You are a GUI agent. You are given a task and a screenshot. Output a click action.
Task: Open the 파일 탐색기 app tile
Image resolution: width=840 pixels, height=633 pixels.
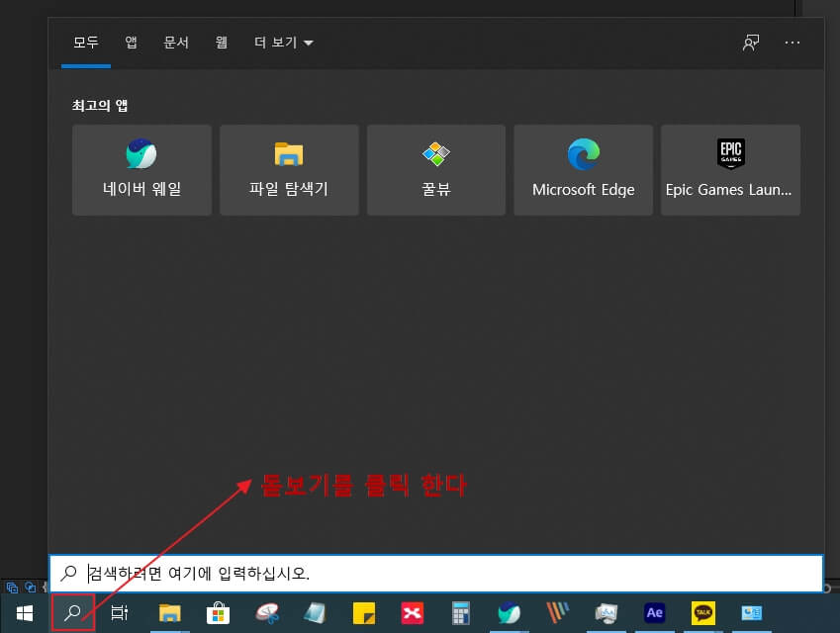[x=289, y=170]
